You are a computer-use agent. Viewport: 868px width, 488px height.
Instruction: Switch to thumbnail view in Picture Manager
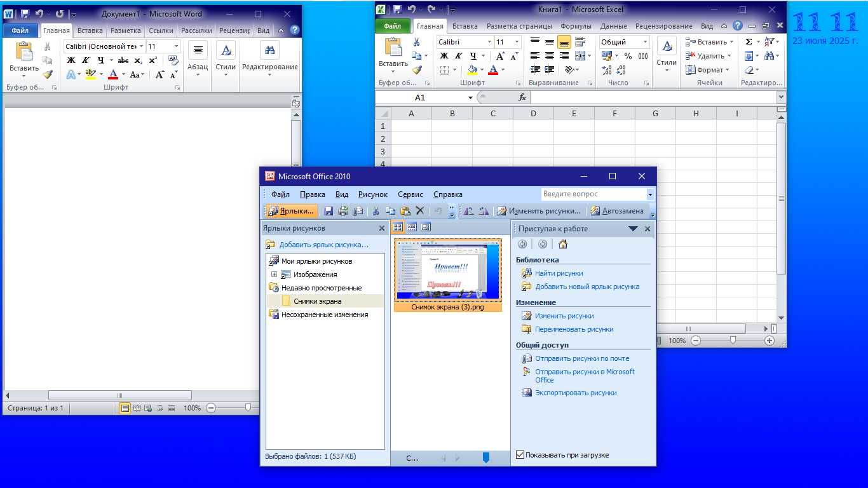tap(398, 227)
